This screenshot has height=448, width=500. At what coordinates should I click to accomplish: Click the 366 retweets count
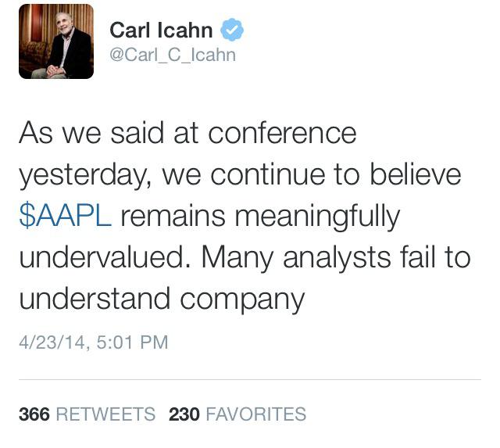click(x=34, y=414)
